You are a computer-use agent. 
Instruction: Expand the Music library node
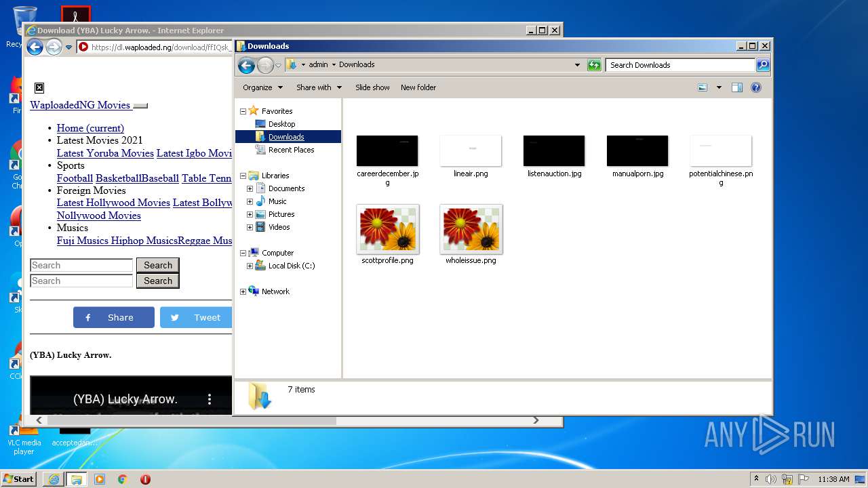tap(250, 201)
